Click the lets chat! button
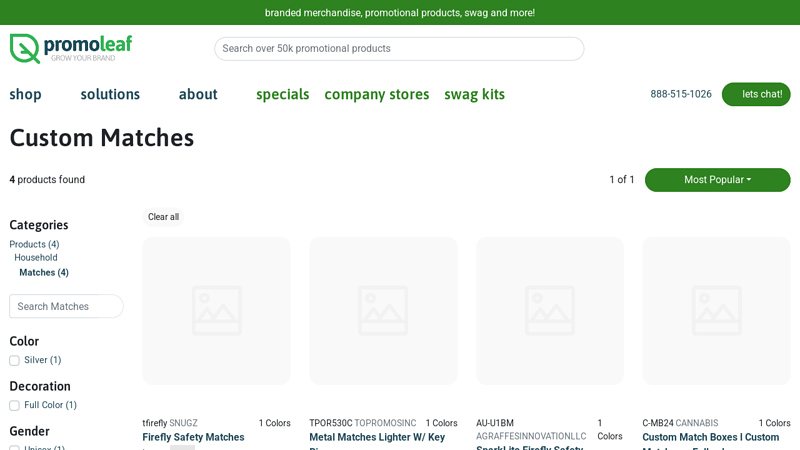 click(756, 94)
